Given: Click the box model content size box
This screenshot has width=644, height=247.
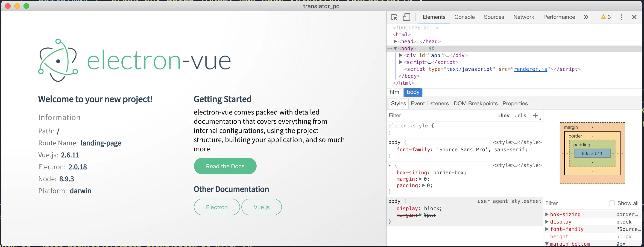Looking at the screenshot, I should point(592,153).
